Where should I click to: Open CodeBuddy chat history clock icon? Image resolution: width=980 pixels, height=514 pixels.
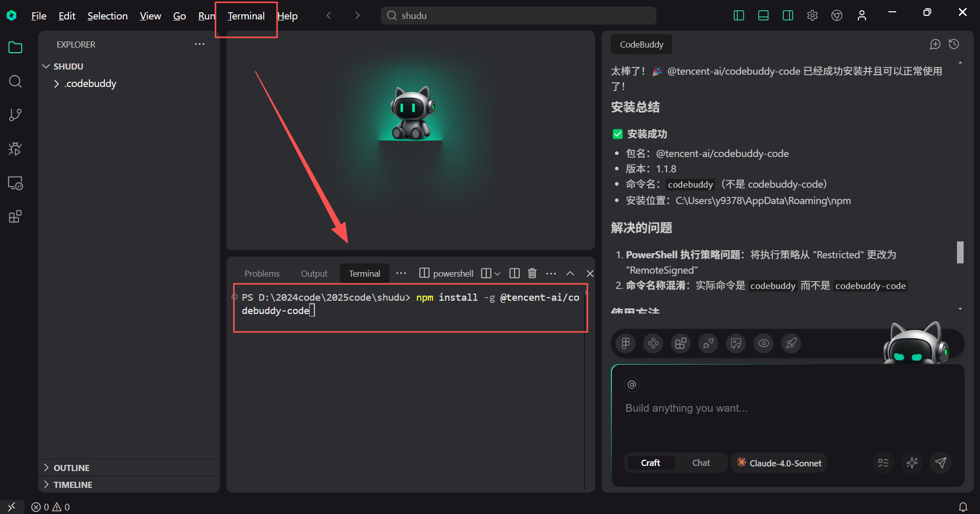tap(954, 44)
